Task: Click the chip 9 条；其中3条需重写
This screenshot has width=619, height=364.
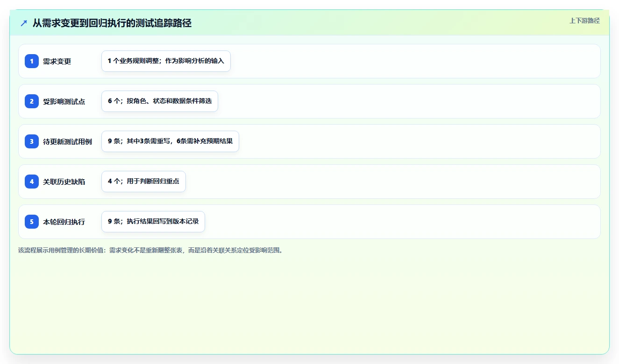Action: click(170, 141)
